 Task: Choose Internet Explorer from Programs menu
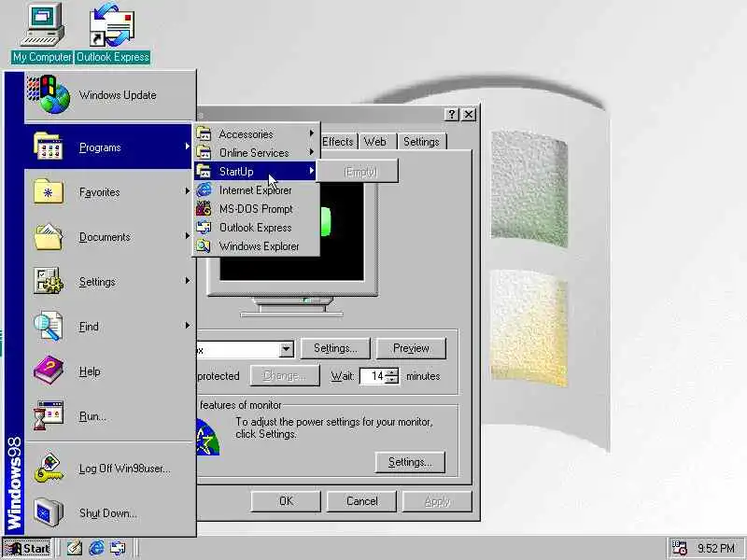click(x=256, y=190)
